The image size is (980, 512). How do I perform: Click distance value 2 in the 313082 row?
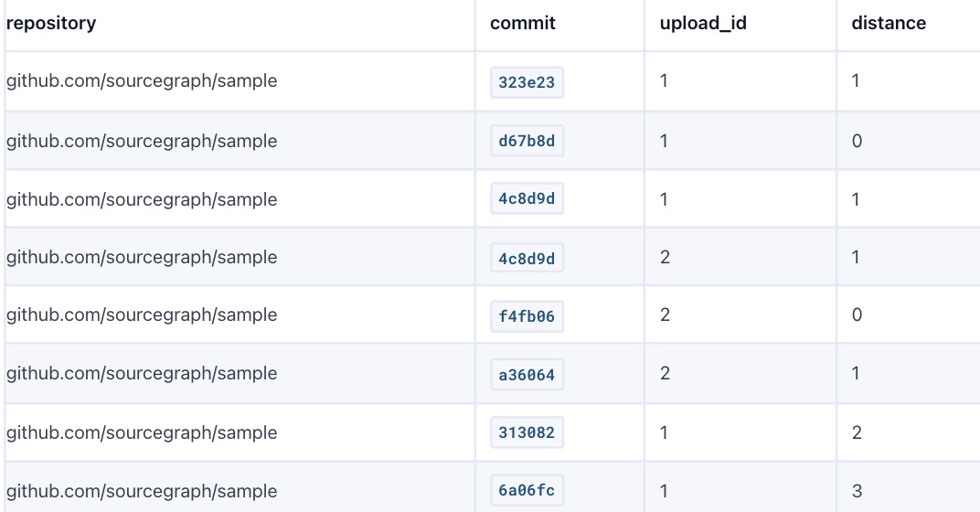(x=857, y=432)
